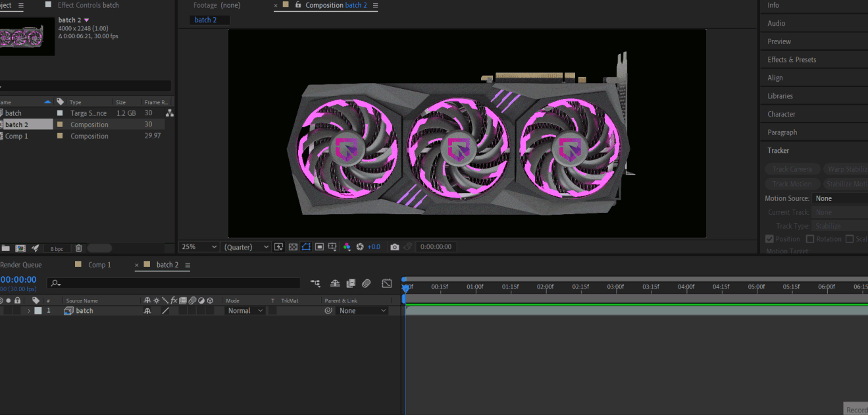This screenshot has height=415, width=868.
Task: Select Comp 1 in the Project panel
Action: point(16,136)
